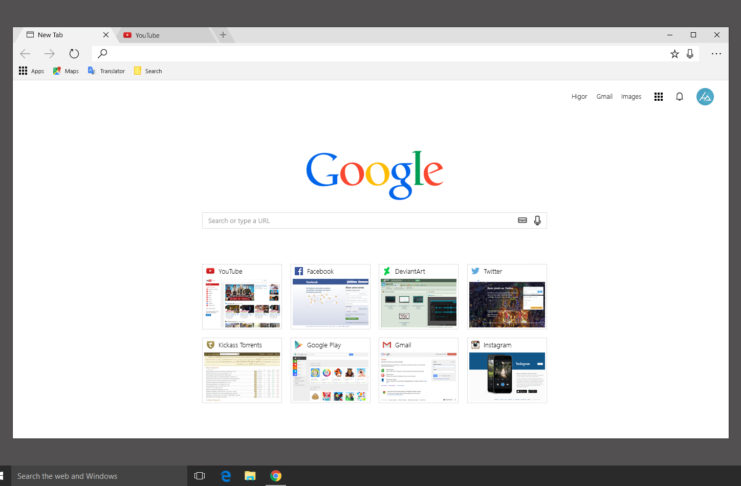Screen dimensions: 741x486
Task: Click the Maps bookmark
Action: 66,71
